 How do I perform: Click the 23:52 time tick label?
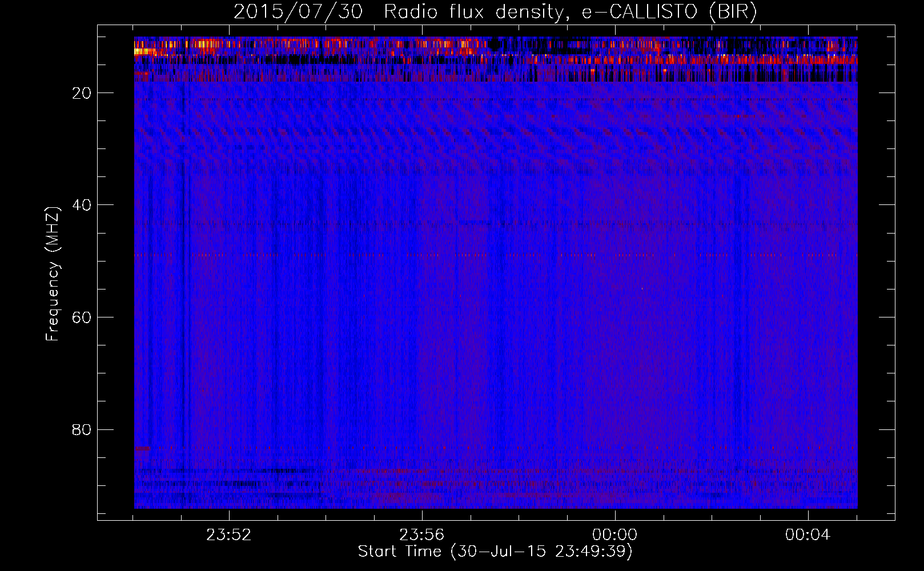229,535
